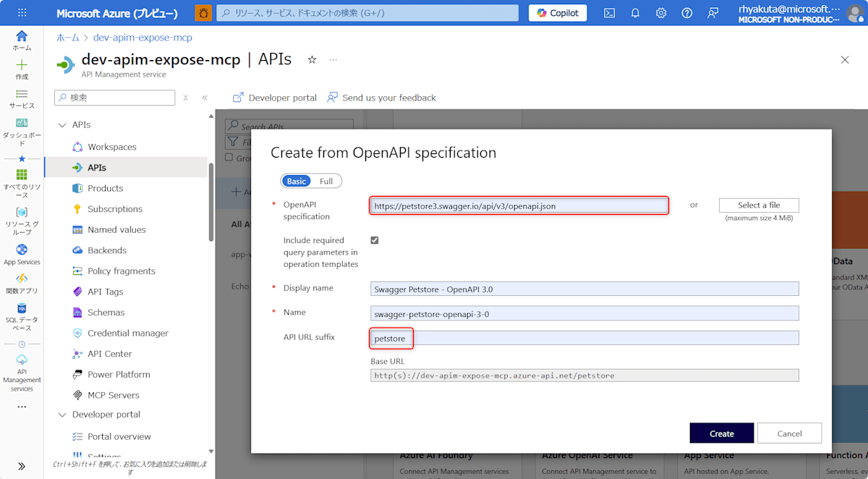Follow the ホーム breadcrumb link
Viewport: 868px width, 479px height.
pos(68,38)
